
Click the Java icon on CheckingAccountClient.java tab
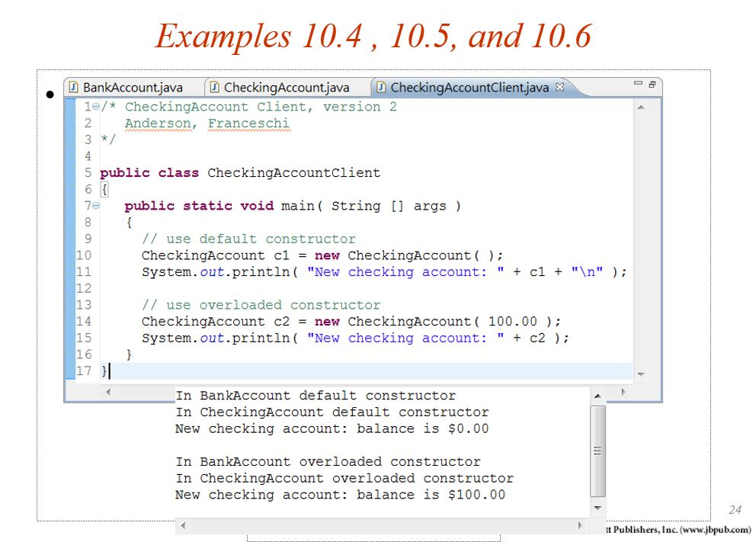380,87
